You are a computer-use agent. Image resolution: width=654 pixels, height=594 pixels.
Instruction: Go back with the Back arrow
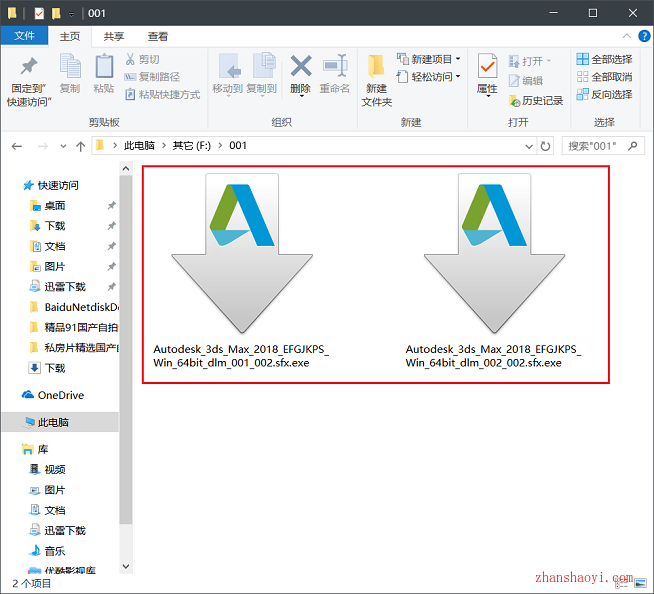coord(17,146)
